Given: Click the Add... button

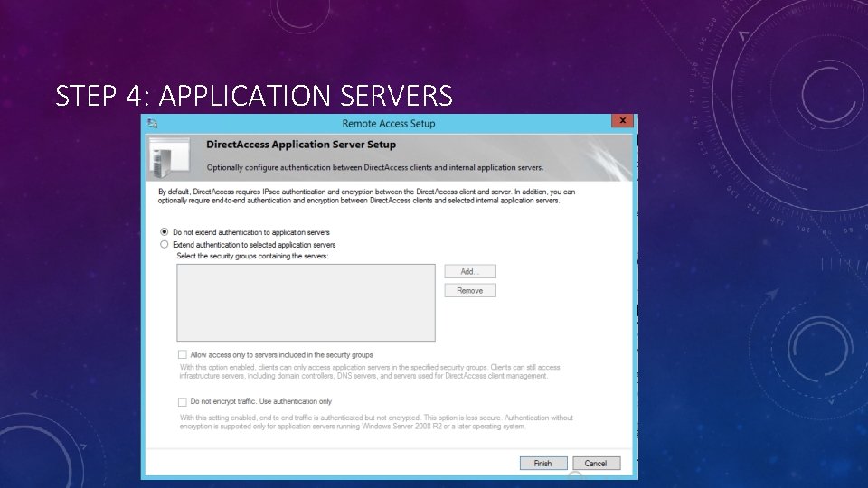Looking at the screenshot, I should coord(470,271).
